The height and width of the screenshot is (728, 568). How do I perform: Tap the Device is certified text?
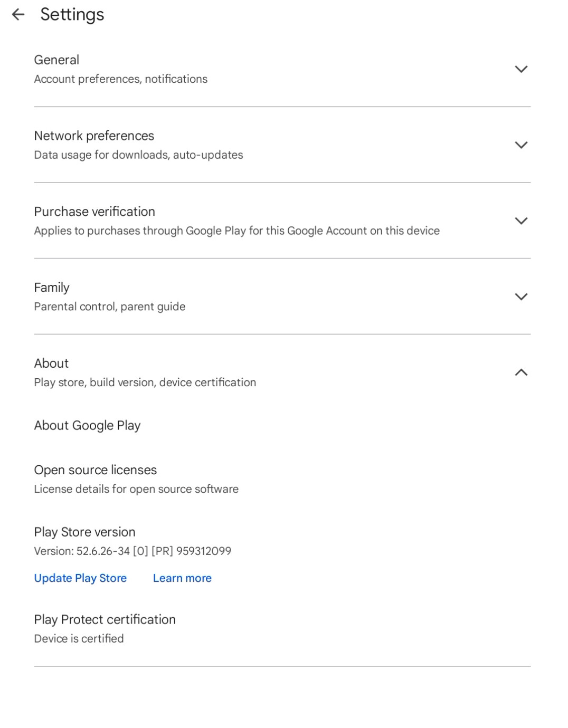(79, 639)
